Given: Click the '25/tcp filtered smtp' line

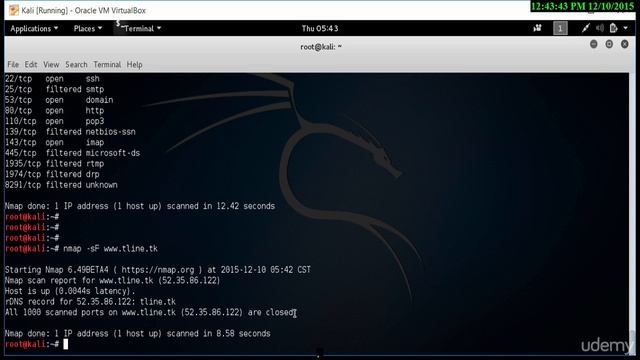Looking at the screenshot, I should pyautogui.click(x=54, y=89).
